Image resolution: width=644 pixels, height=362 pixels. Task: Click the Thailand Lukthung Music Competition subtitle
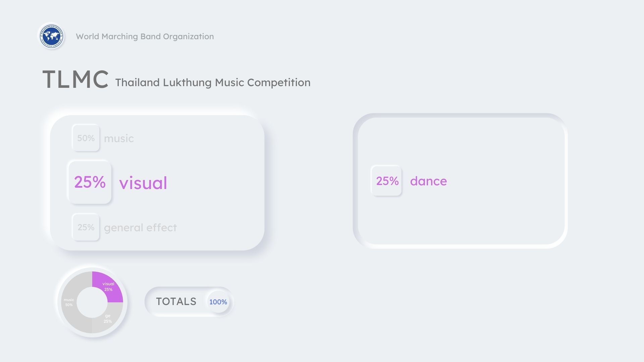213,82
